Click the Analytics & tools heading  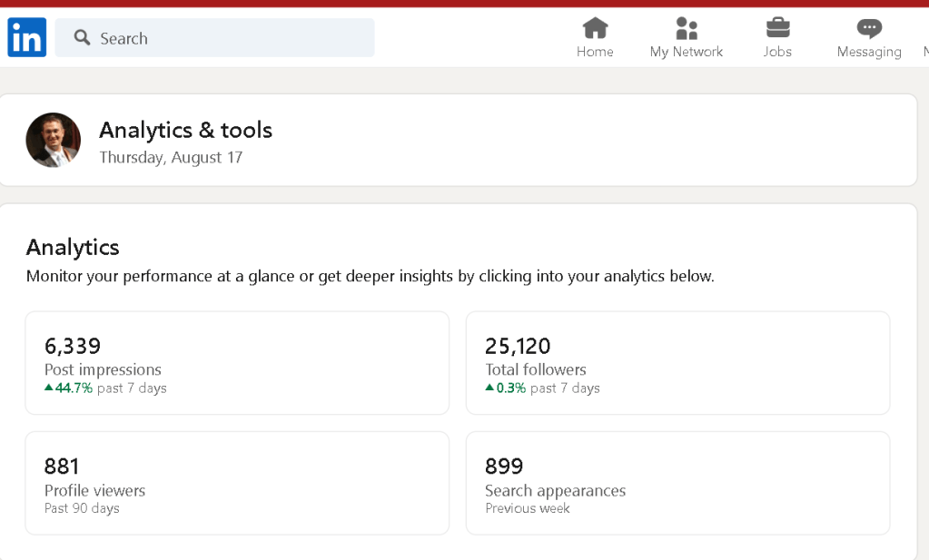pyautogui.click(x=185, y=130)
